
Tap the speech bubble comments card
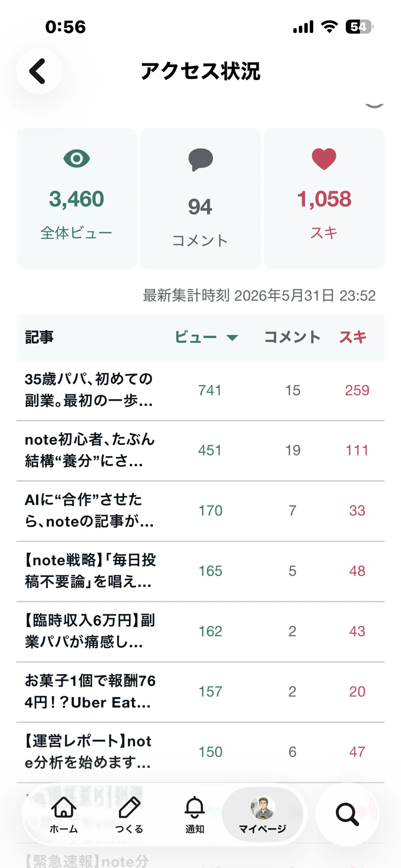(x=200, y=198)
